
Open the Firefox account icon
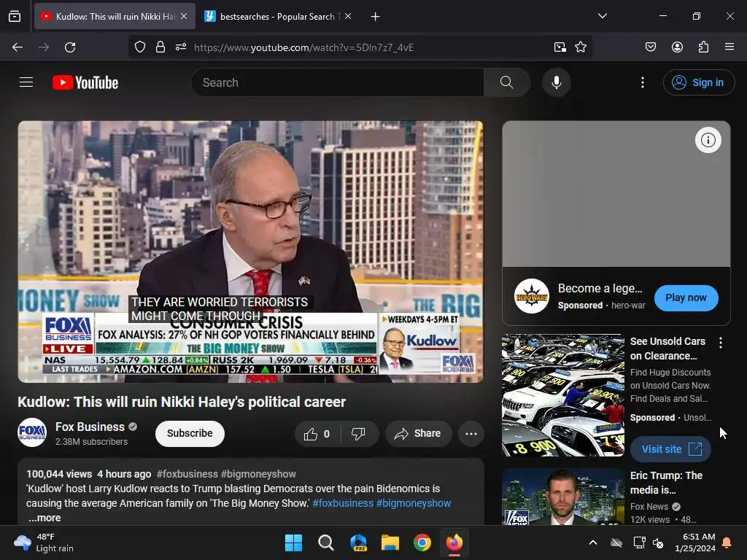(x=677, y=47)
